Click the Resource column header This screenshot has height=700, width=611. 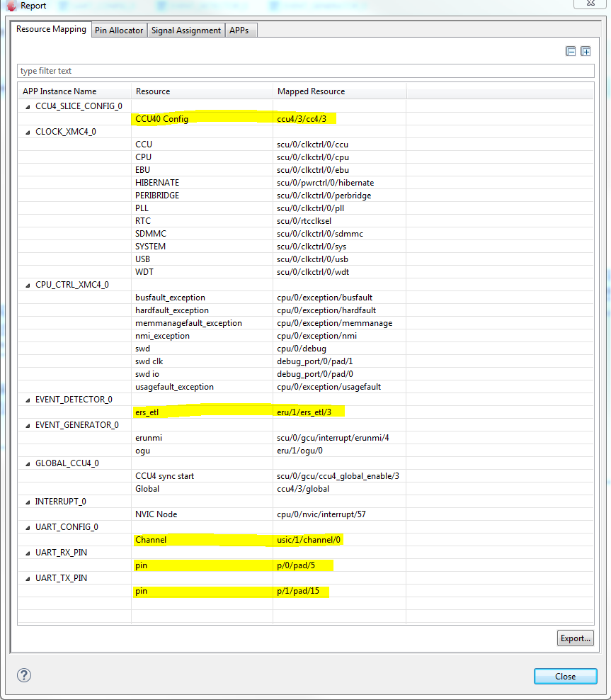click(202, 91)
